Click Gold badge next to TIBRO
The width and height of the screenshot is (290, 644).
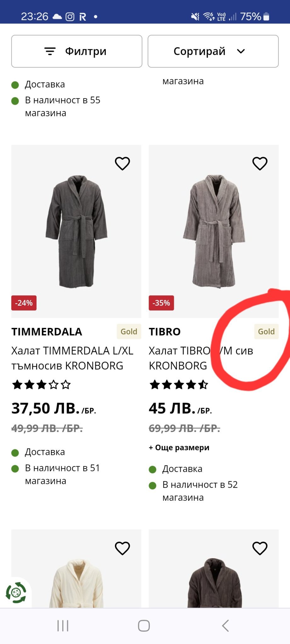point(266,331)
